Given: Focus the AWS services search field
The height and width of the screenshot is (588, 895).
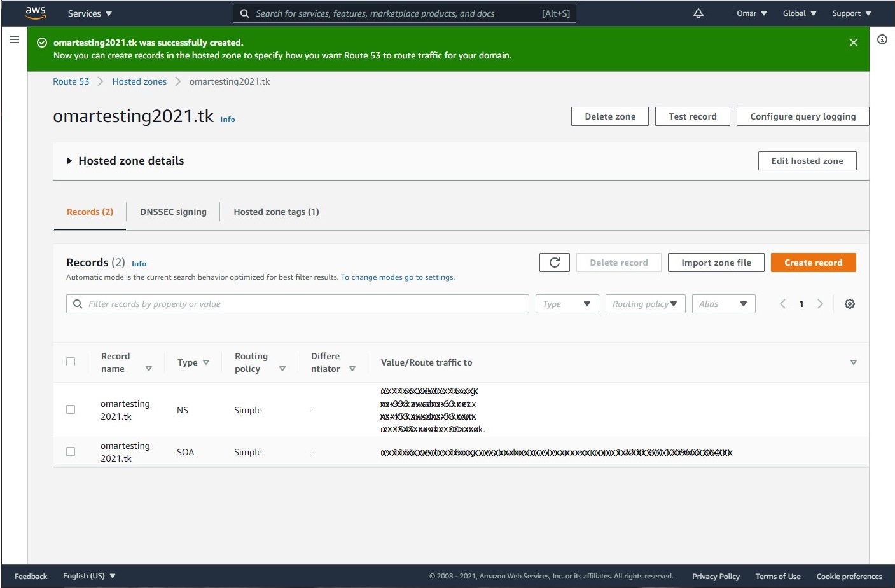Looking at the screenshot, I should (405, 13).
